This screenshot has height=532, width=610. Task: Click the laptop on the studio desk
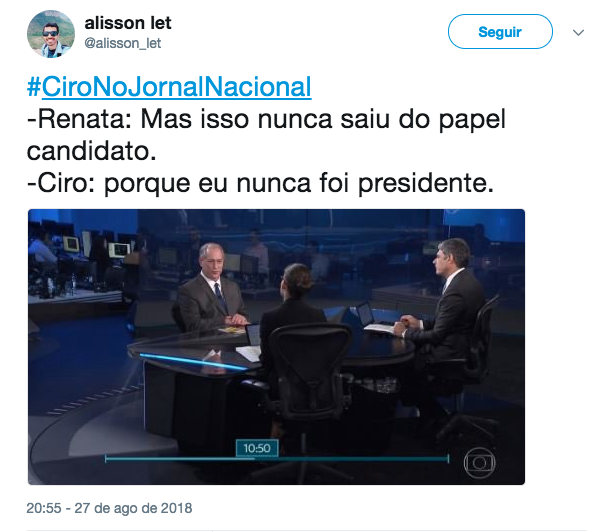[365, 315]
